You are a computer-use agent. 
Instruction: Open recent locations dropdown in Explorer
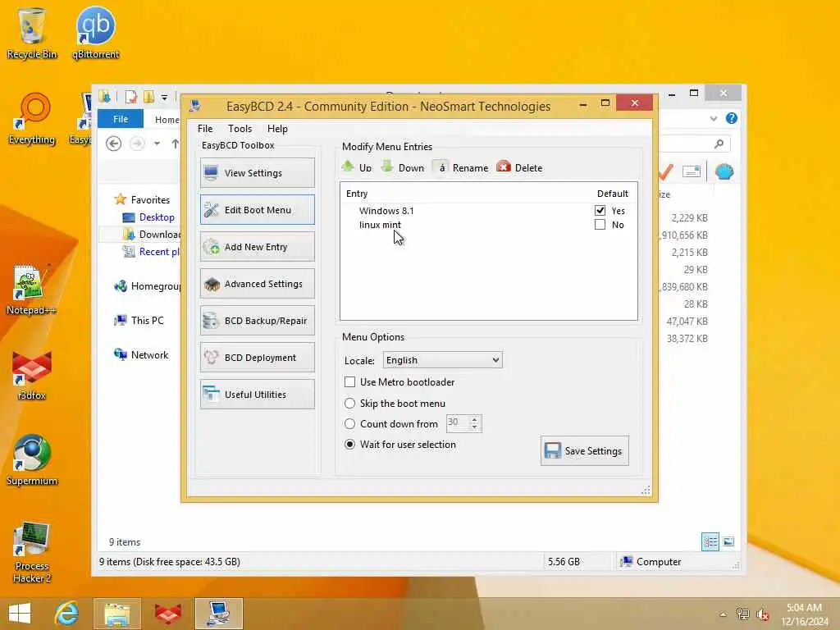pos(157,144)
